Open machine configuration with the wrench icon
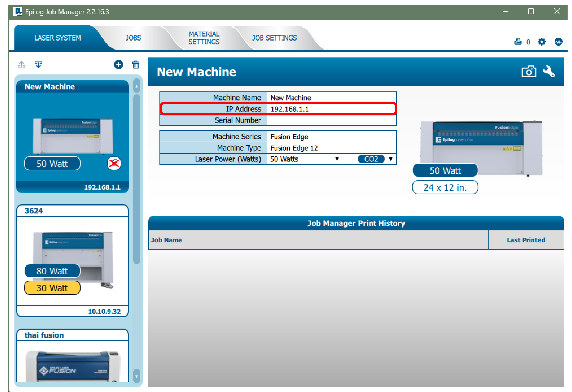The width and height of the screenshot is (572, 392). tap(548, 72)
